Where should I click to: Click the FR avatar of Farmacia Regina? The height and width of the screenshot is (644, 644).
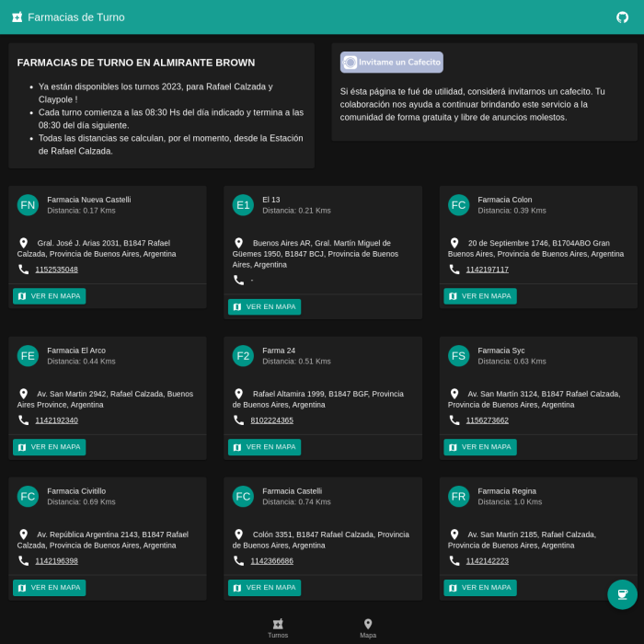pos(458,496)
